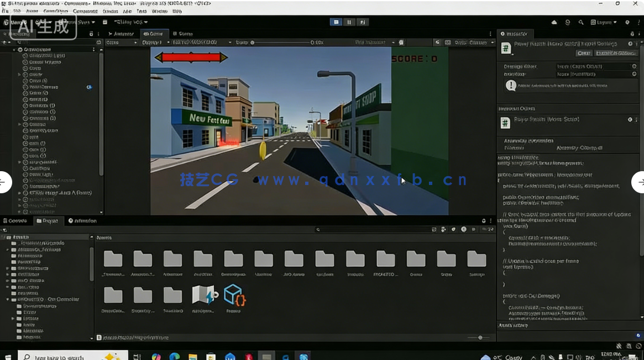The width and height of the screenshot is (644, 360).
Task: Open the Prefabs asset with the blue cube icon
Action: 233,296
